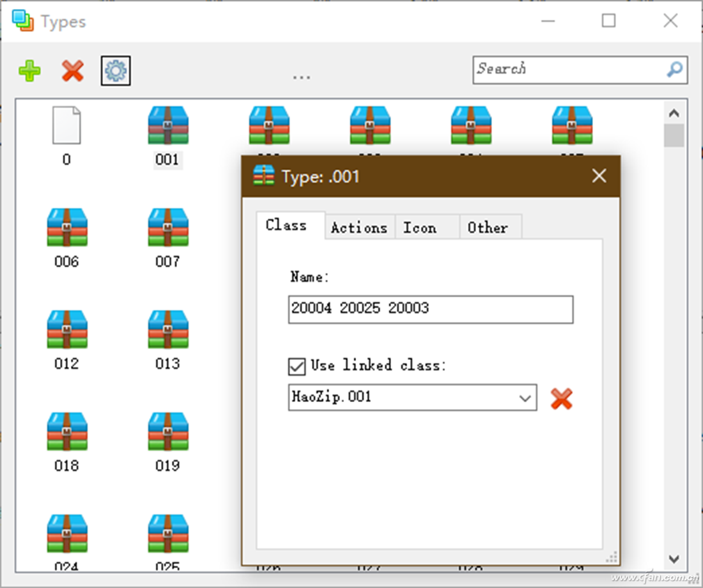Image resolution: width=703 pixels, height=588 pixels.
Task: Click the red X delete type icon
Action: point(73,71)
